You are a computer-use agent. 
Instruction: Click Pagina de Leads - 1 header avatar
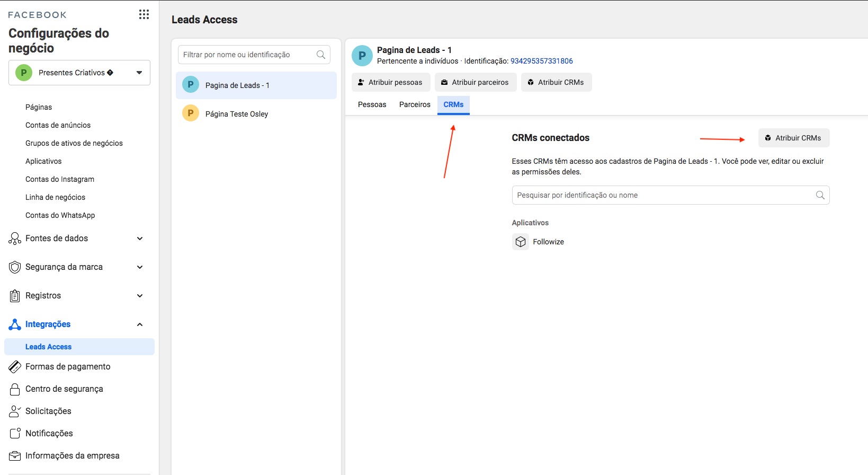[362, 56]
